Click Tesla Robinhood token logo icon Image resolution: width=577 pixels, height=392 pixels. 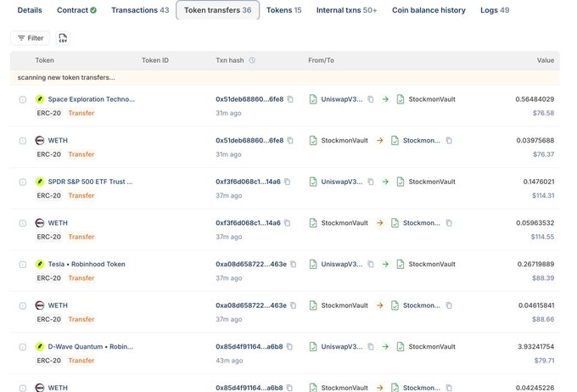(40, 264)
